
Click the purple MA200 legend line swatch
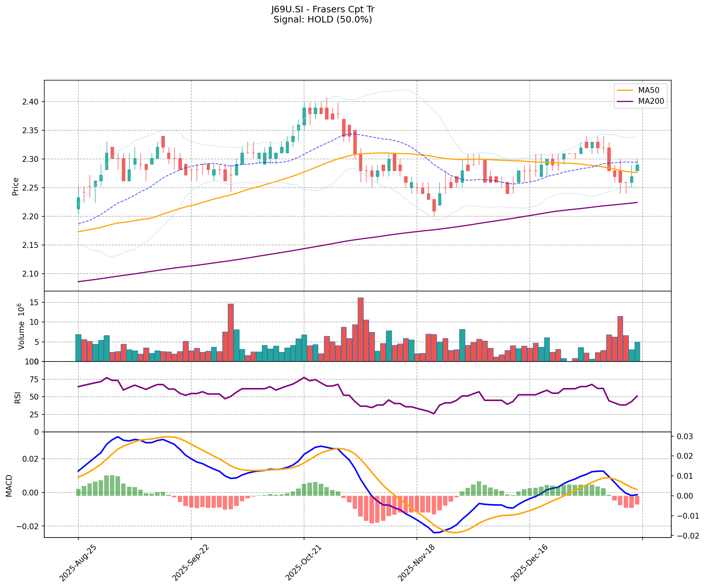626,101
